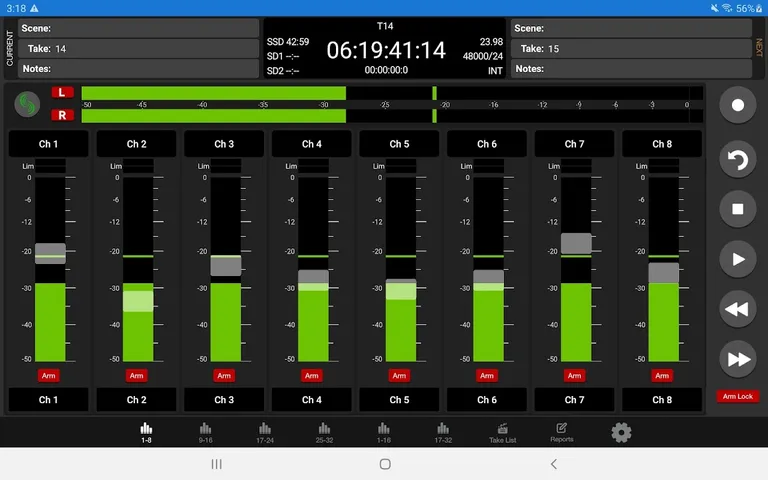This screenshot has width=768, height=480.
Task: Toggle Arm for Ch 6
Action: 487,376
